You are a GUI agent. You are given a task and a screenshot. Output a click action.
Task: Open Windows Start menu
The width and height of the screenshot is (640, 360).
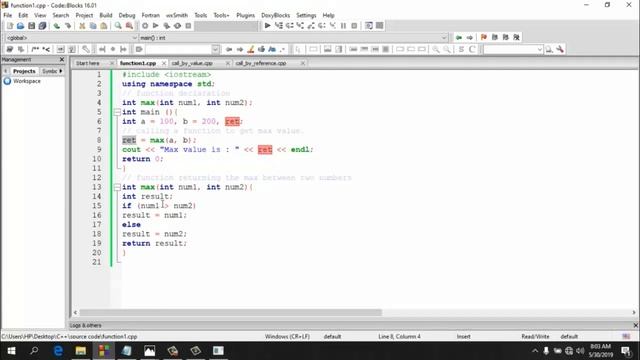pyautogui.click(x=11, y=351)
